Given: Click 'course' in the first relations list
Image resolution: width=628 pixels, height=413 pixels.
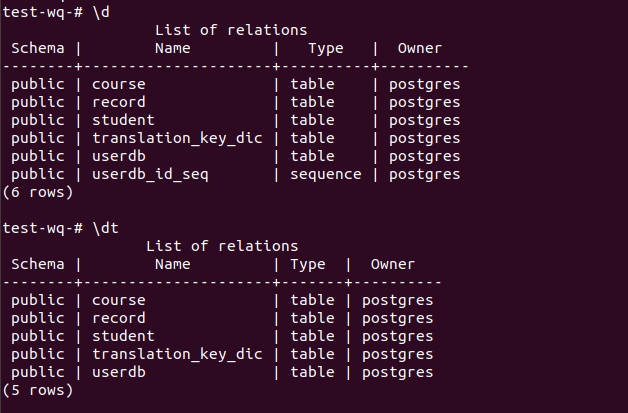Looking at the screenshot, I should pos(119,84).
